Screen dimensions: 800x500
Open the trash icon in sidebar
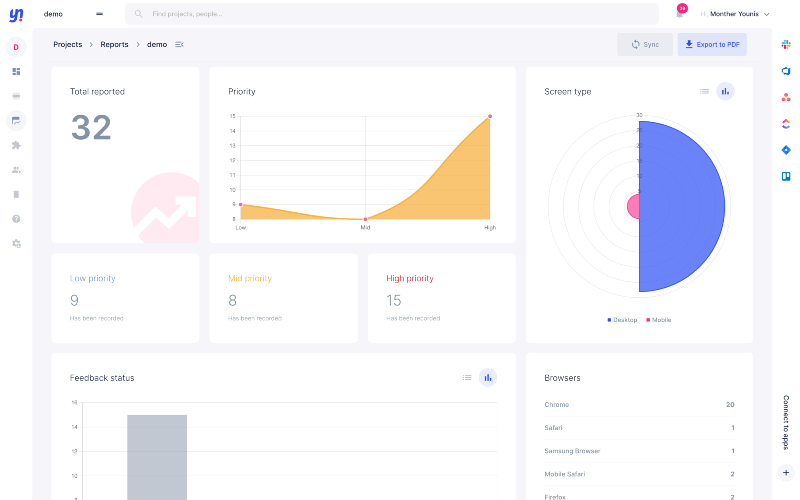(x=16, y=194)
